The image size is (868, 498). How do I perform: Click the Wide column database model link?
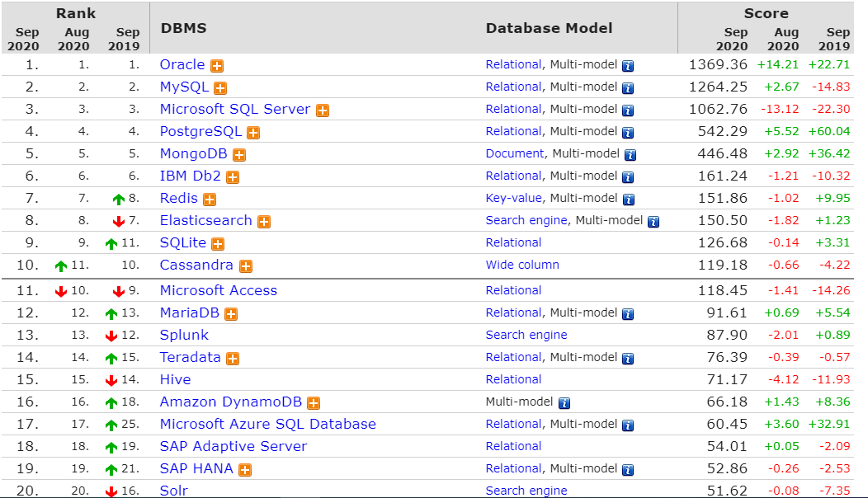[522, 265]
